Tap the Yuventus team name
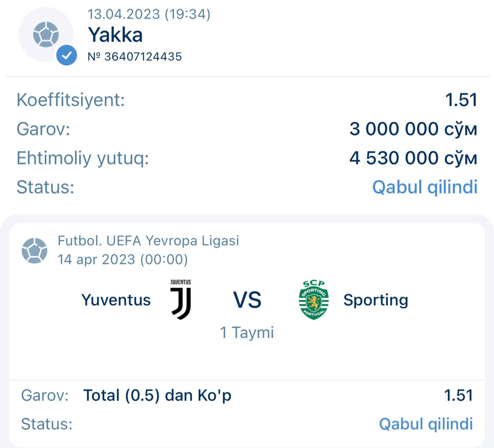The width and height of the screenshot is (494, 448). pyautogui.click(x=116, y=300)
